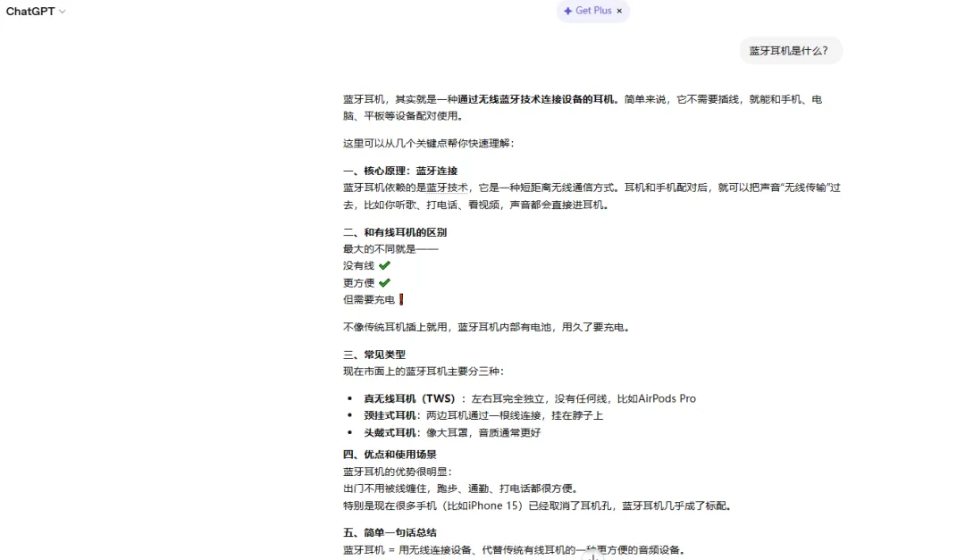Click the heading 三、常见类型
This screenshot has width=965, height=560.
(x=374, y=355)
